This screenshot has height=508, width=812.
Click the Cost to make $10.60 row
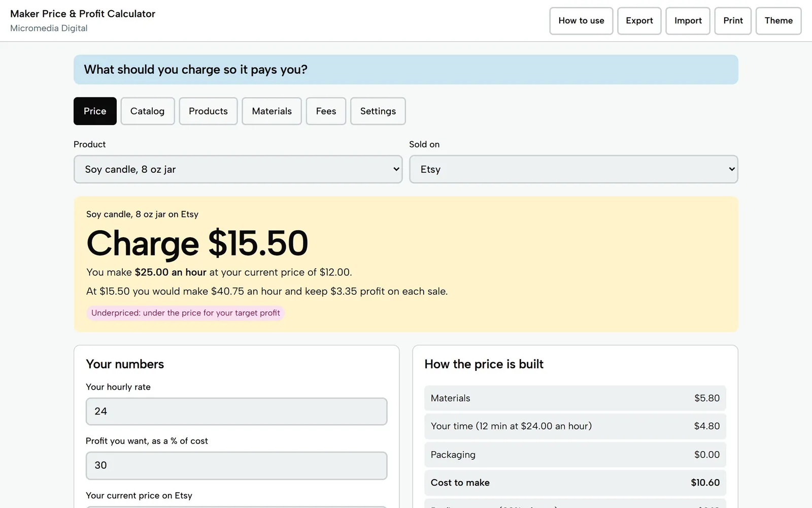click(575, 483)
